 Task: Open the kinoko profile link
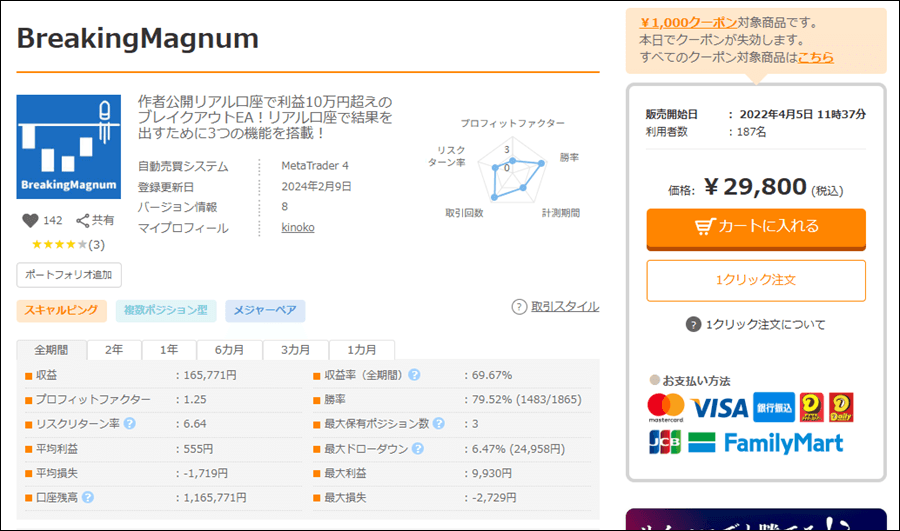tap(297, 228)
